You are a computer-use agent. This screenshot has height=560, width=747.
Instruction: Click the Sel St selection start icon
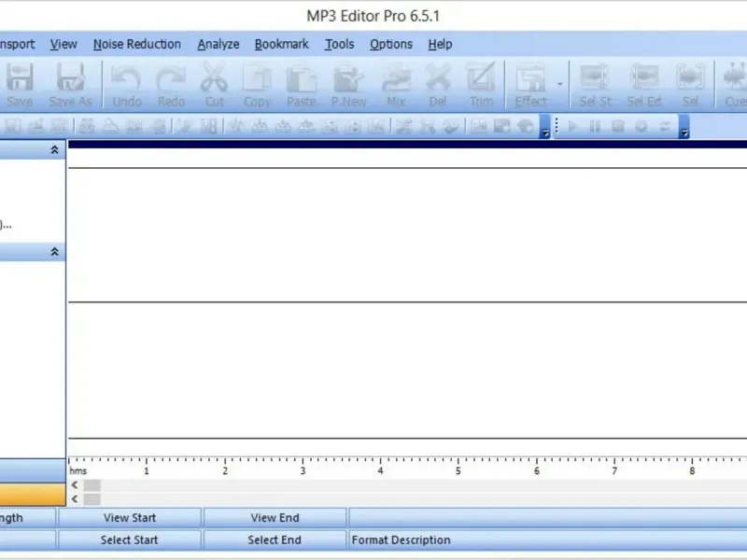[x=596, y=84]
